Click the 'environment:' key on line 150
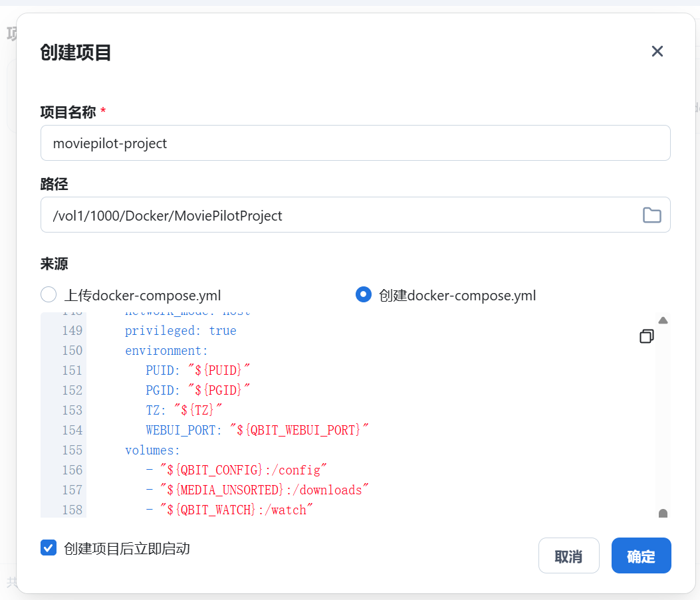The image size is (700, 600). (166, 350)
